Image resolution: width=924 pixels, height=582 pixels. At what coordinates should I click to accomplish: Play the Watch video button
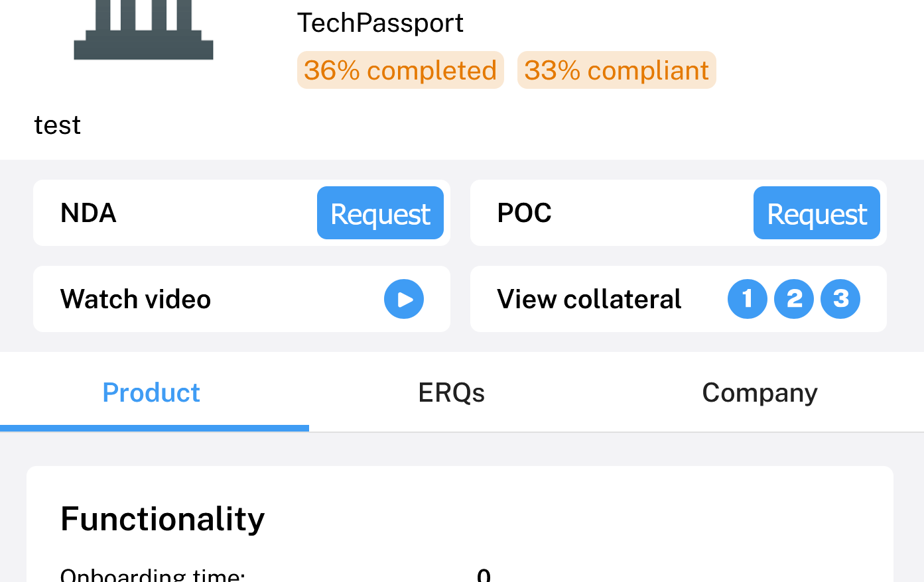[x=403, y=299]
